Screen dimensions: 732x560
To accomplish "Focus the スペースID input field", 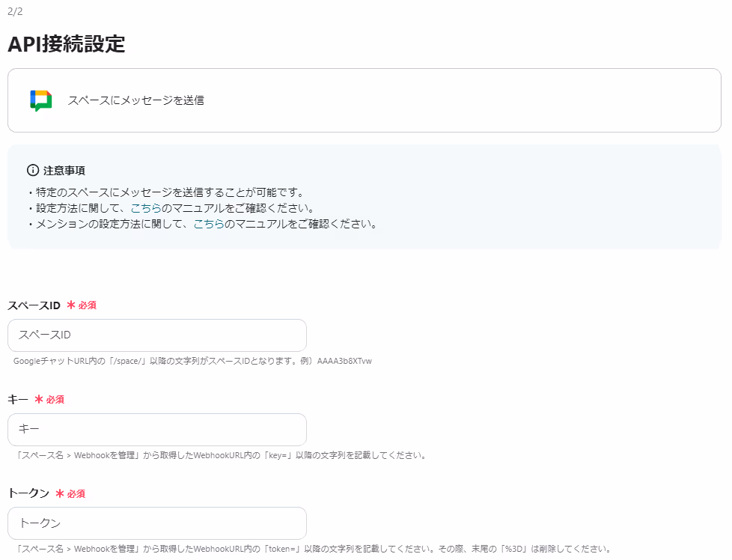I will [157, 335].
